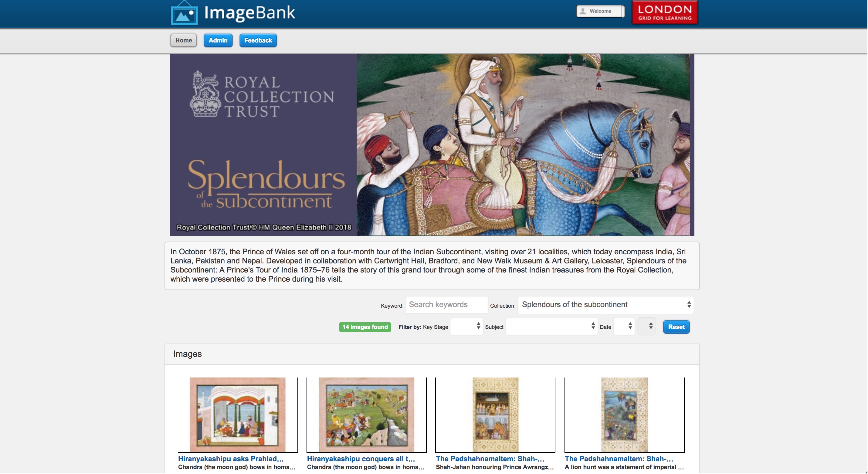Open the Key Stage filter dropdown
868x474 pixels.
466,327
